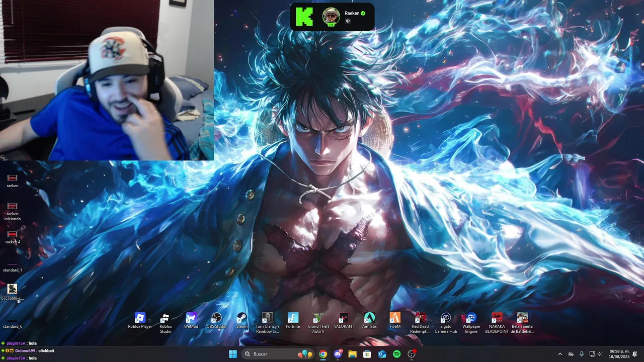This screenshot has height=362, width=644.
Task: Click the Kick logo in stream overlay
Action: pos(304,17)
